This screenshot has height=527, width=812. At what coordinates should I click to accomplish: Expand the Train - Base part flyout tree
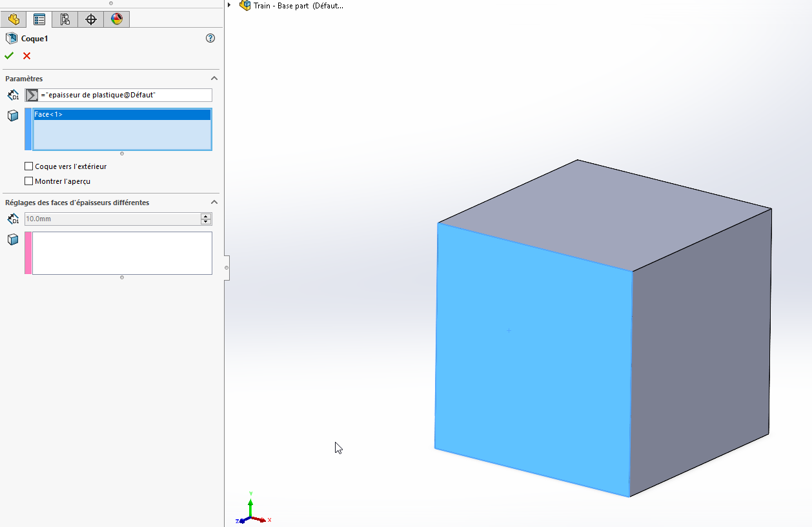tap(229, 5)
